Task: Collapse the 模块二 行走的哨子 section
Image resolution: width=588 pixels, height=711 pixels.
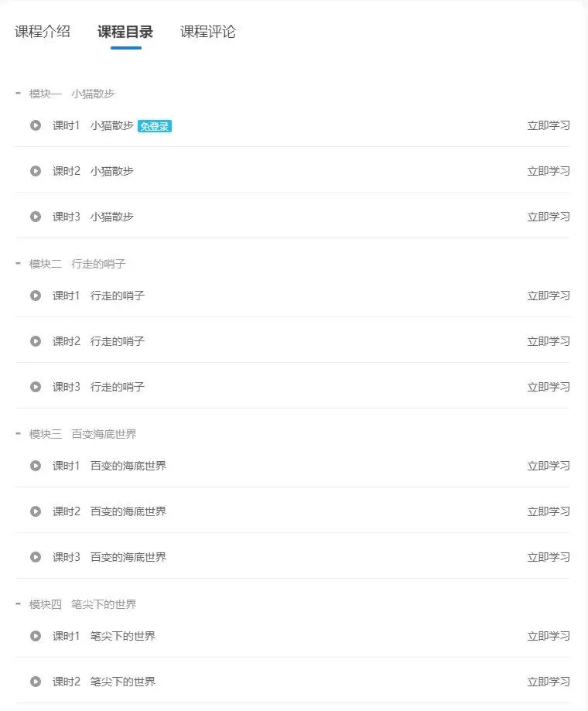Action: 19,264
